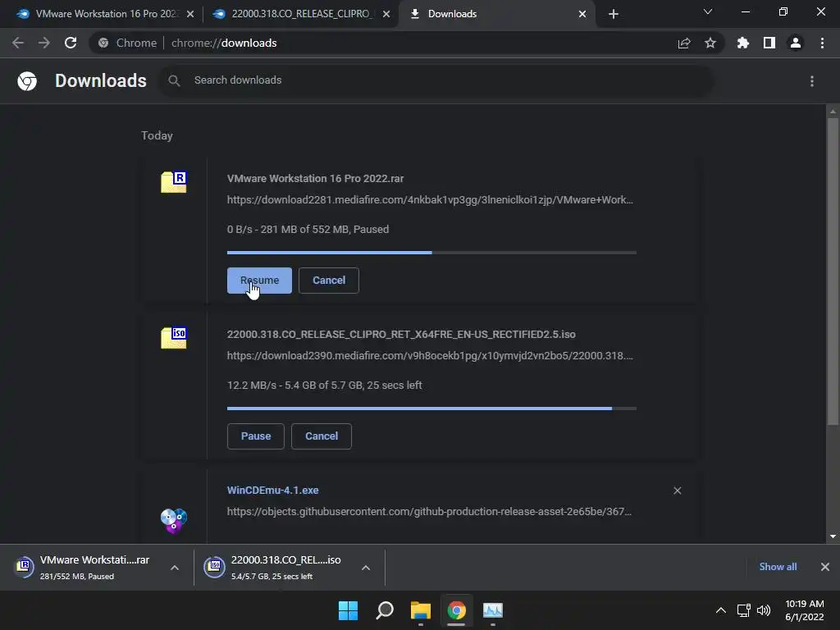The image size is (840, 630).
Task: Toggle the Chrome side panel icon
Action: point(769,43)
